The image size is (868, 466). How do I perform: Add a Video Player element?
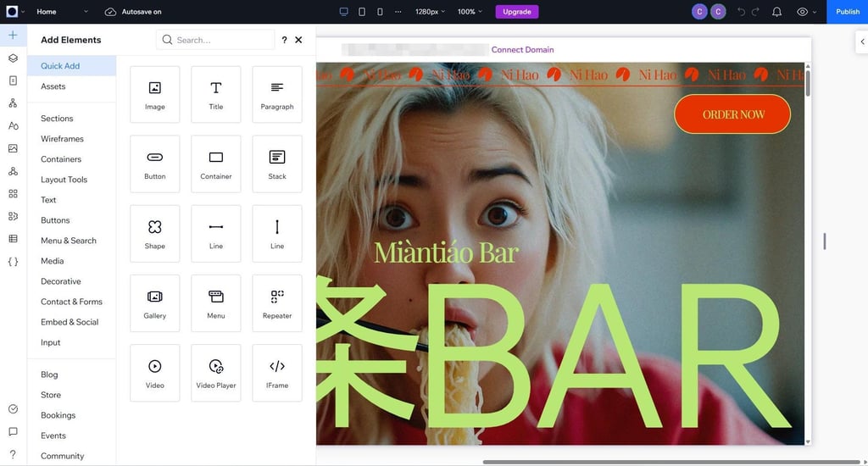point(216,373)
